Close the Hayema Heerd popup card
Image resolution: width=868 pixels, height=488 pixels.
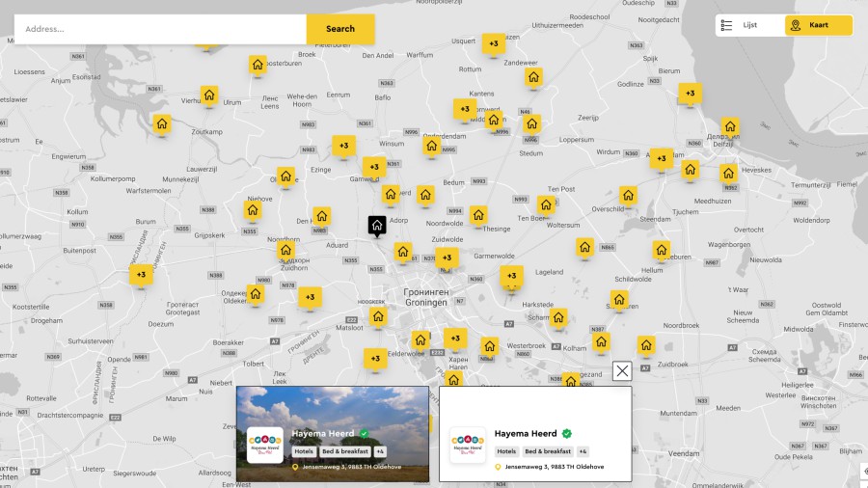pyautogui.click(x=622, y=370)
